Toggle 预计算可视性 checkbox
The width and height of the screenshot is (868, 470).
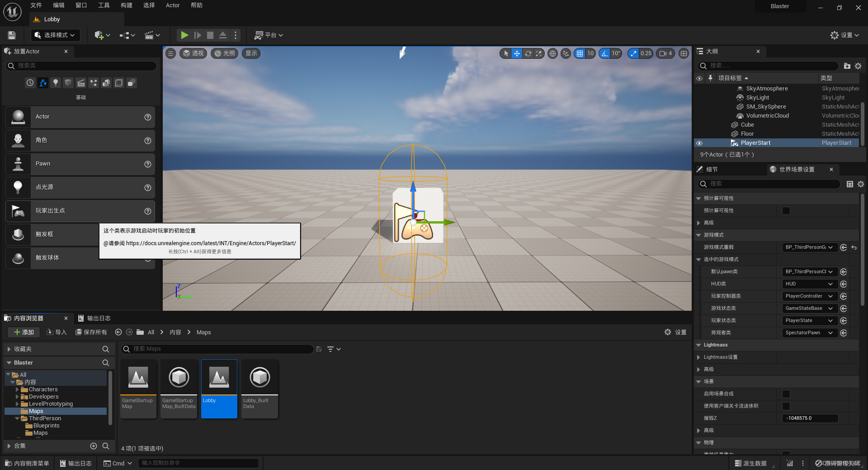[x=786, y=211]
